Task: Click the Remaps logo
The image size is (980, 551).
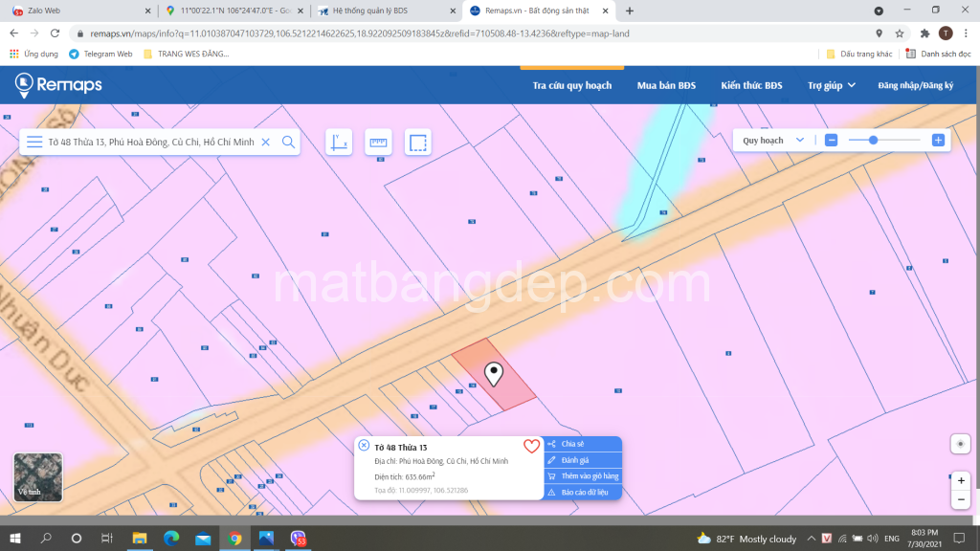Action: 58,85
